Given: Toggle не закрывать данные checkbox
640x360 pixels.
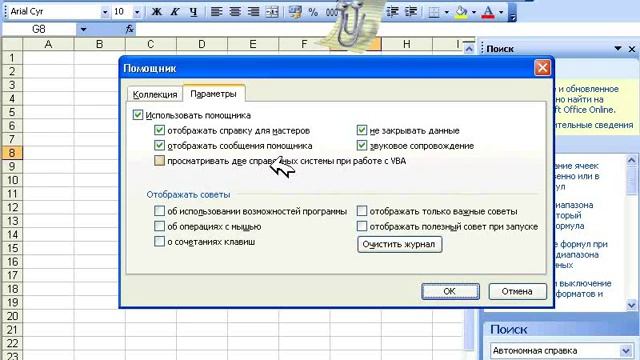Looking at the screenshot, I should [362, 130].
